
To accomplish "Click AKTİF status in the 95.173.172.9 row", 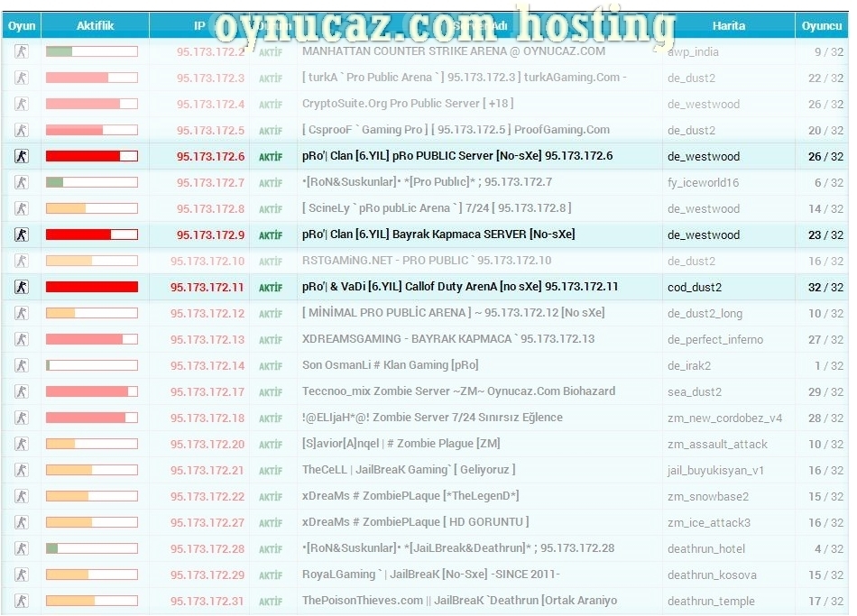I will (x=271, y=235).
